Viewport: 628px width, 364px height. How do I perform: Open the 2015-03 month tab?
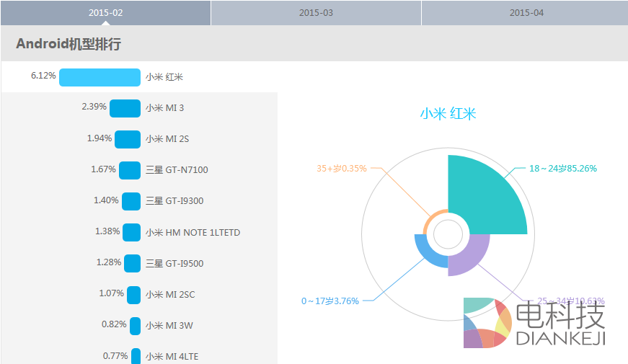click(316, 13)
